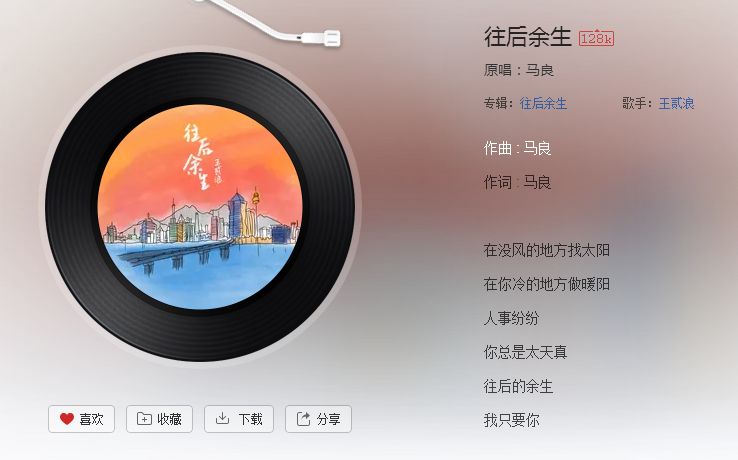Screen dimensions: 738x460
Task: Open album link 往后余生
Action: 543,103
